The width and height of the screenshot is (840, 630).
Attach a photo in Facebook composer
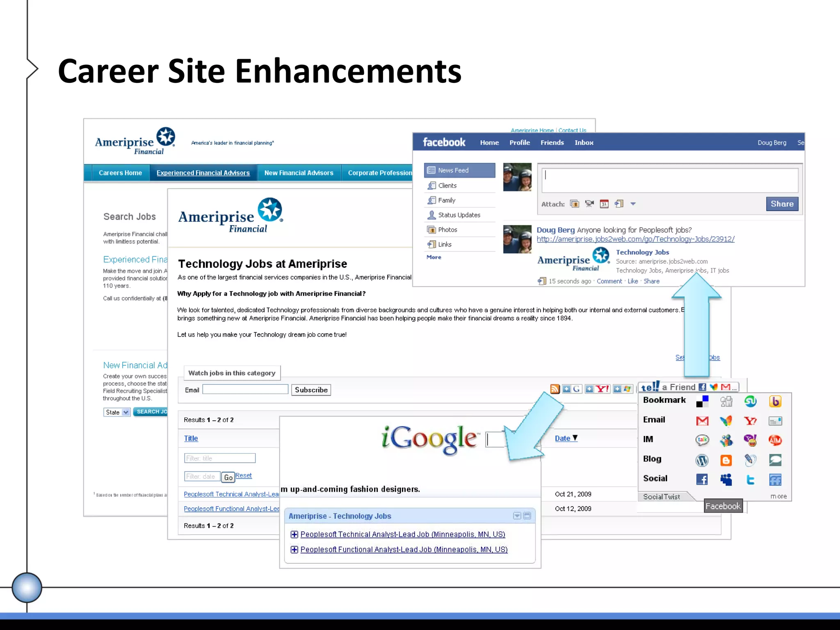[x=575, y=204]
